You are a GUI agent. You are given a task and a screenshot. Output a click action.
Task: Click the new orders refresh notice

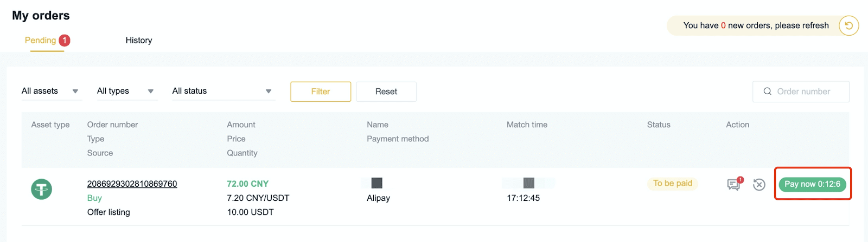click(756, 25)
